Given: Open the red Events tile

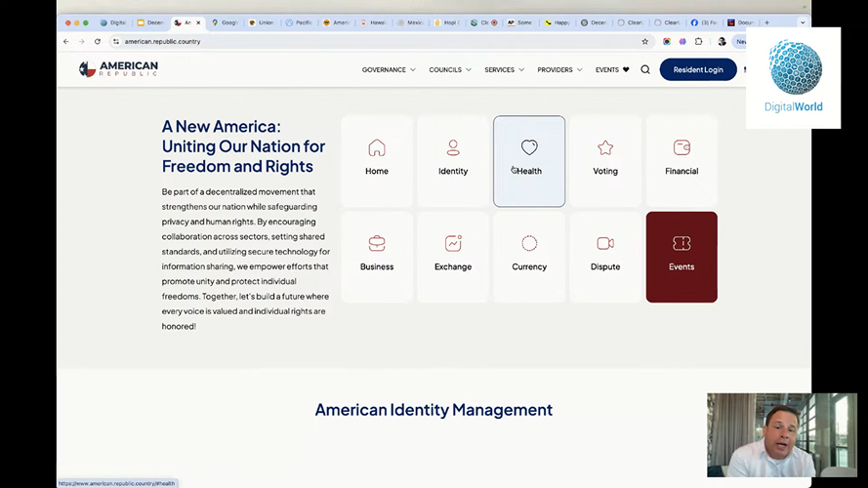Looking at the screenshot, I should coord(682,256).
